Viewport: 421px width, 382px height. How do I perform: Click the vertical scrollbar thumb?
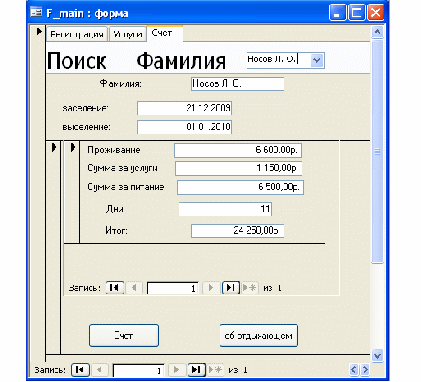click(x=377, y=152)
